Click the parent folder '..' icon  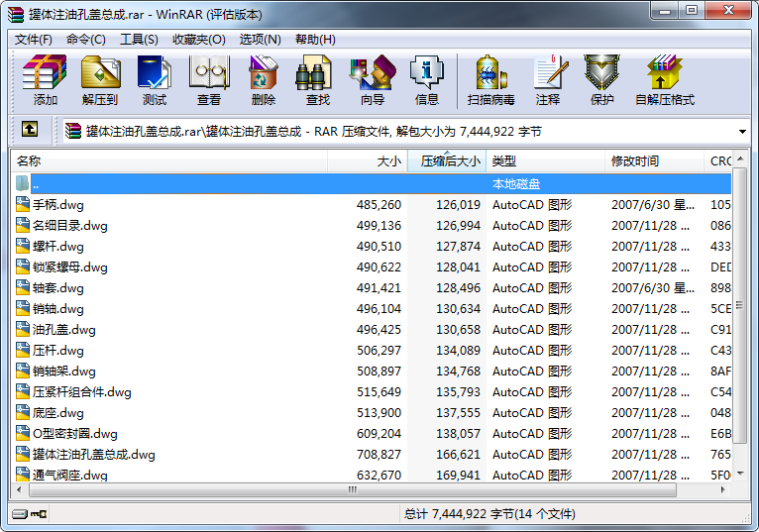click(x=22, y=183)
